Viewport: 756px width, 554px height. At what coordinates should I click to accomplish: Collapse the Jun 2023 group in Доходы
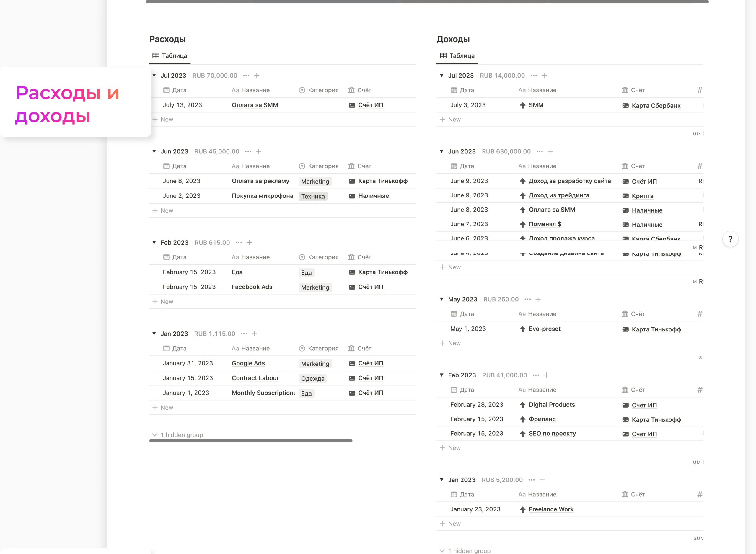(x=441, y=151)
